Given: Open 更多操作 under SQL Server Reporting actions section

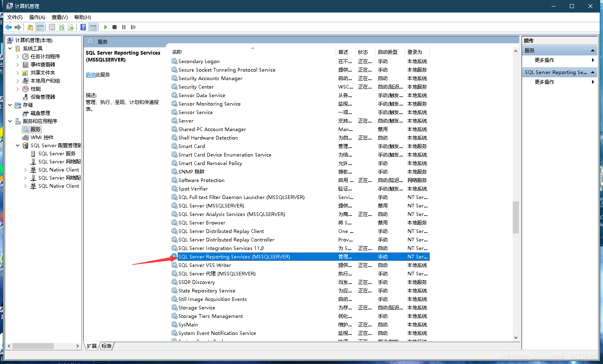Looking at the screenshot, I should coord(544,82).
